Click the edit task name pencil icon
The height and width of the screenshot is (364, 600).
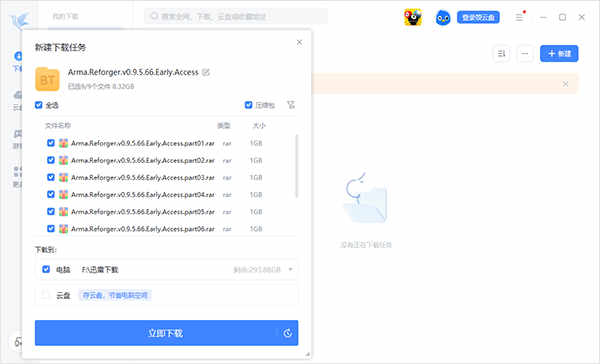[206, 72]
